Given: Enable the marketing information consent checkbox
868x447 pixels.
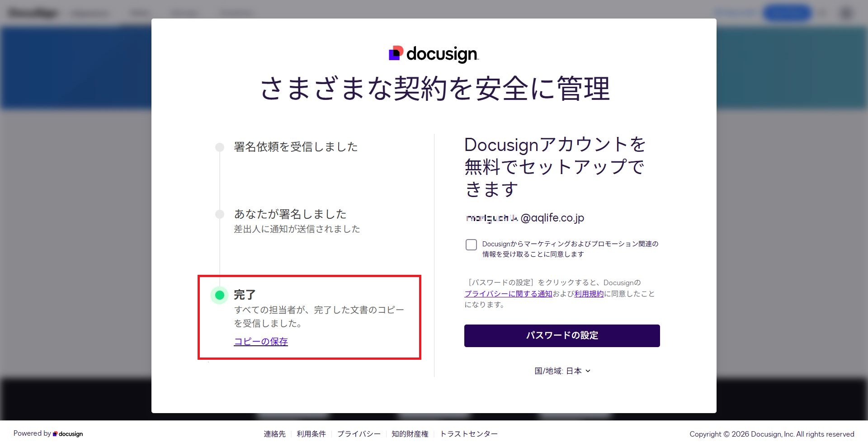Looking at the screenshot, I should tap(471, 245).
